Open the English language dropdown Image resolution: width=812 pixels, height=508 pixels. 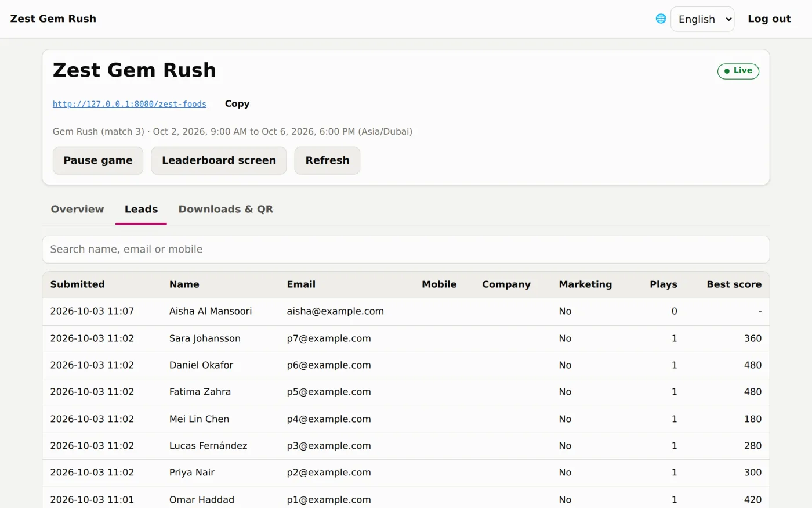702,19
